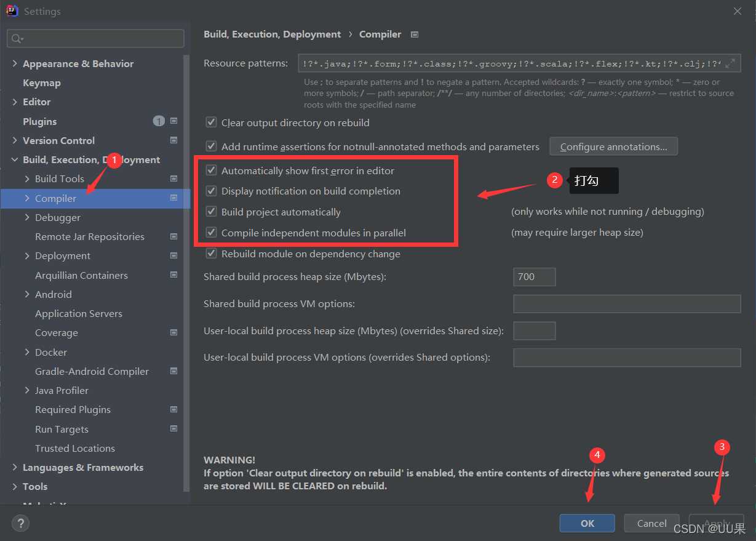
Task: Click the project icon in breadcrumb header
Action: tap(415, 34)
